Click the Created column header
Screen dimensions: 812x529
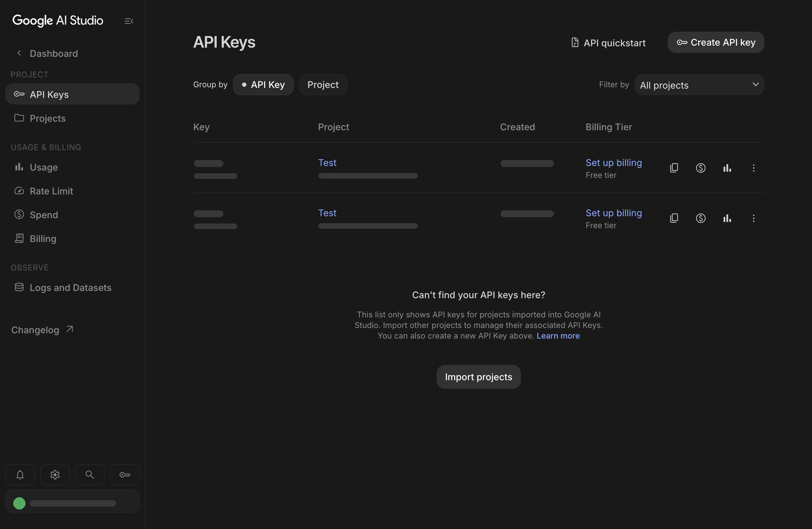518,127
